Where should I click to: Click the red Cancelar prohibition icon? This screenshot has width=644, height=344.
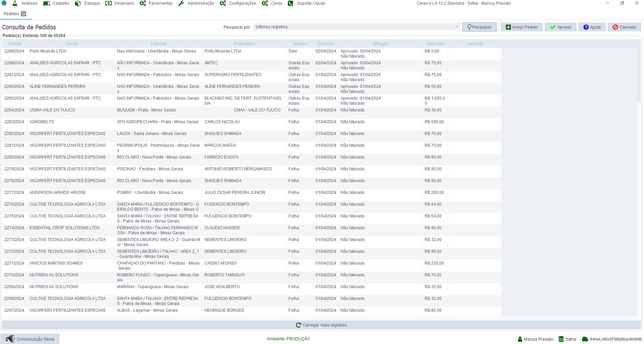click(x=615, y=27)
